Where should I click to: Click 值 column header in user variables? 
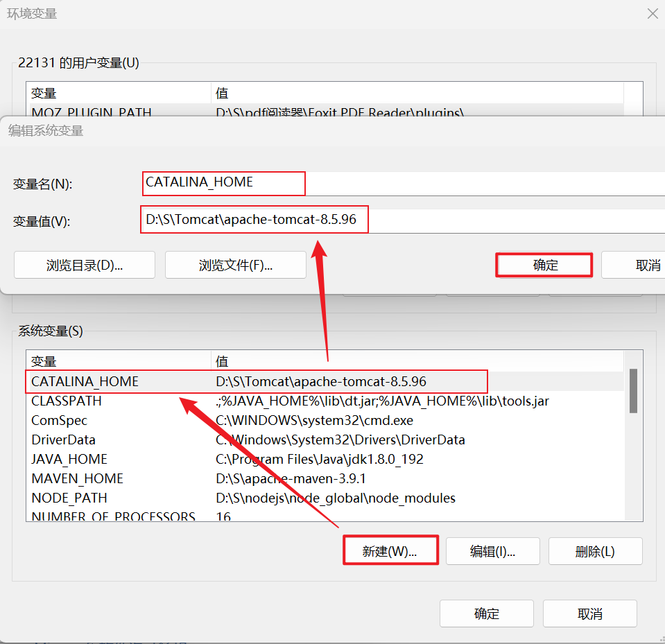[417, 94]
